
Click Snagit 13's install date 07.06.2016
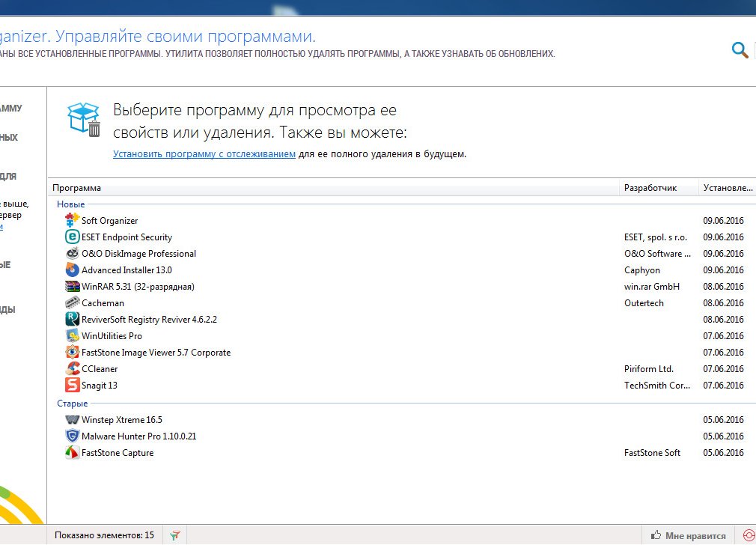coord(723,385)
